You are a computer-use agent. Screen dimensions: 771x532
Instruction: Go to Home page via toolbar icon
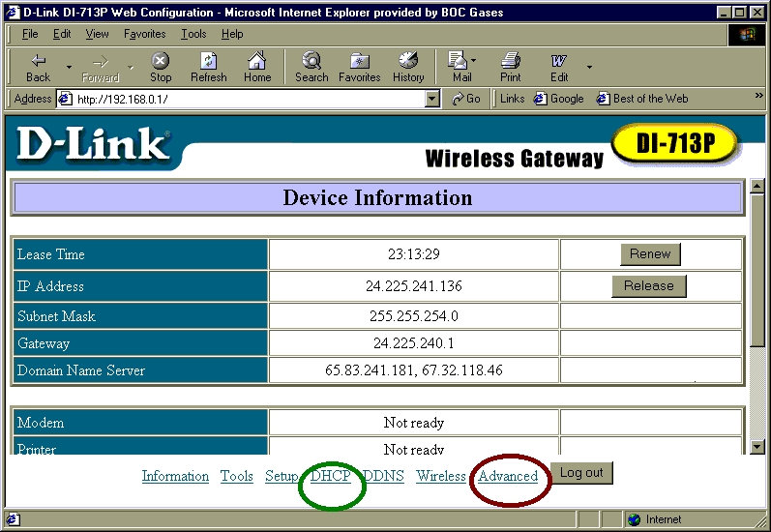257,62
